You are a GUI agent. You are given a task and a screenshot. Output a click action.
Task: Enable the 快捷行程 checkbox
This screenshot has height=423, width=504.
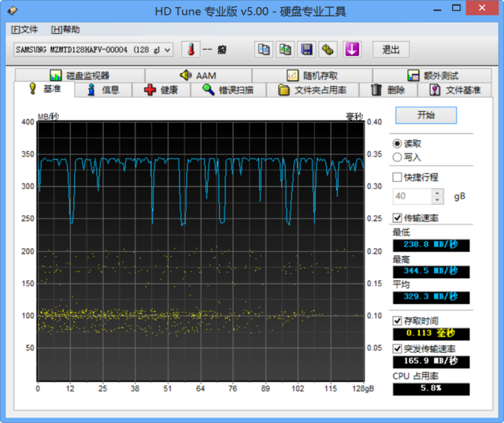397,177
